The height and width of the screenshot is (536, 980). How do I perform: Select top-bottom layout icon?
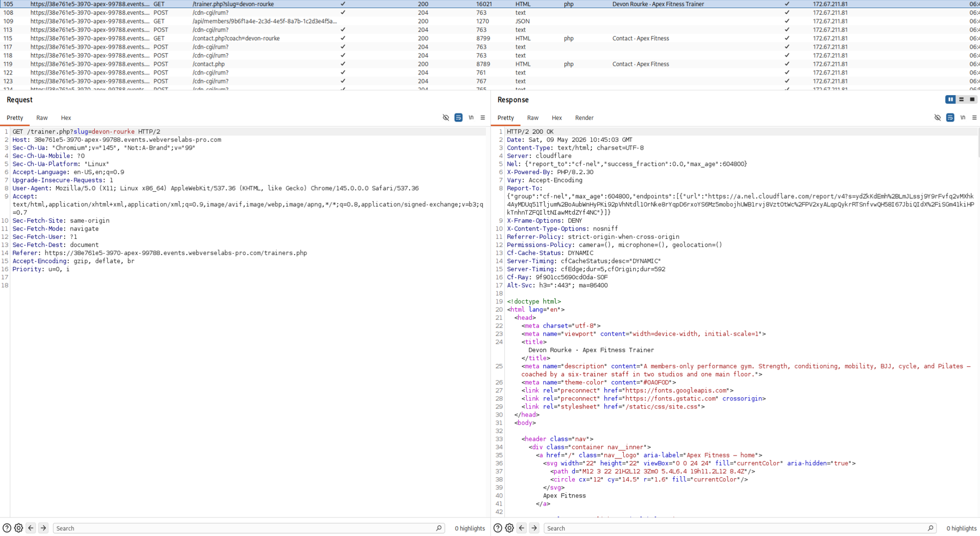(x=961, y=100)
